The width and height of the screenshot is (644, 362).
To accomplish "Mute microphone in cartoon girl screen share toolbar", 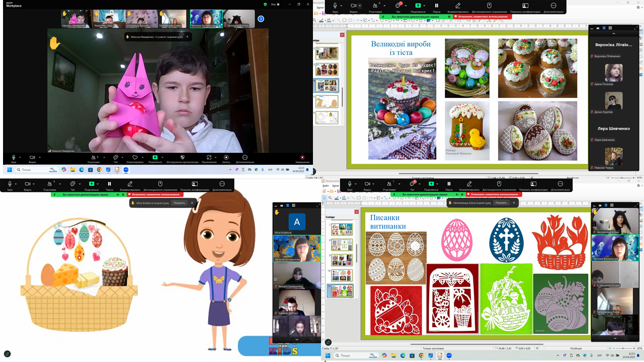I will [10, 185].
